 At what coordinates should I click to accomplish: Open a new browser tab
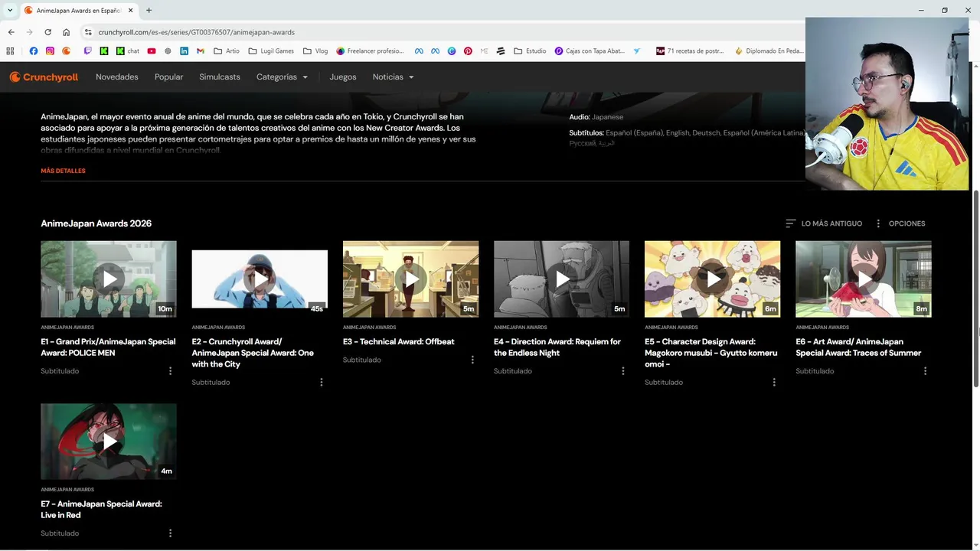coord(149,11)
